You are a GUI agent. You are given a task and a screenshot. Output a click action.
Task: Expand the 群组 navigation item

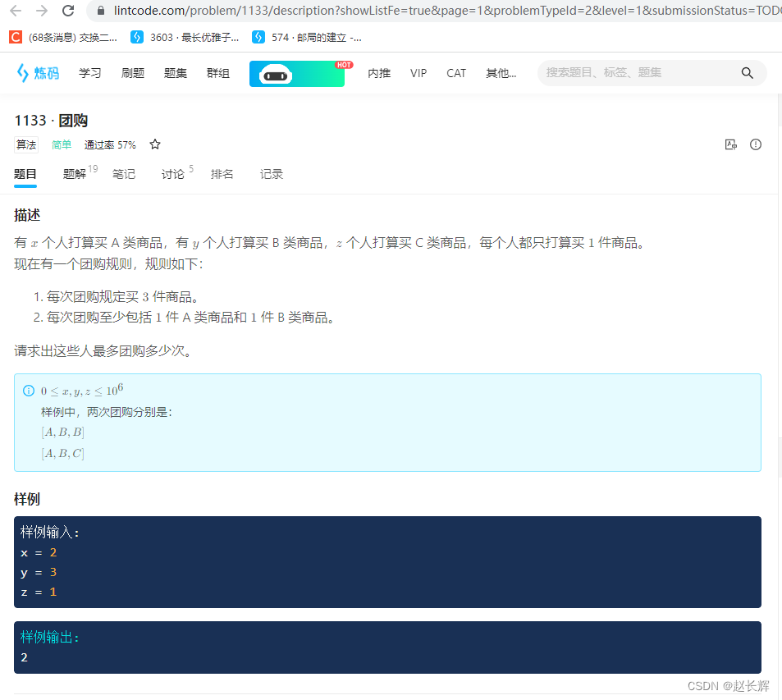coord(217,73)
